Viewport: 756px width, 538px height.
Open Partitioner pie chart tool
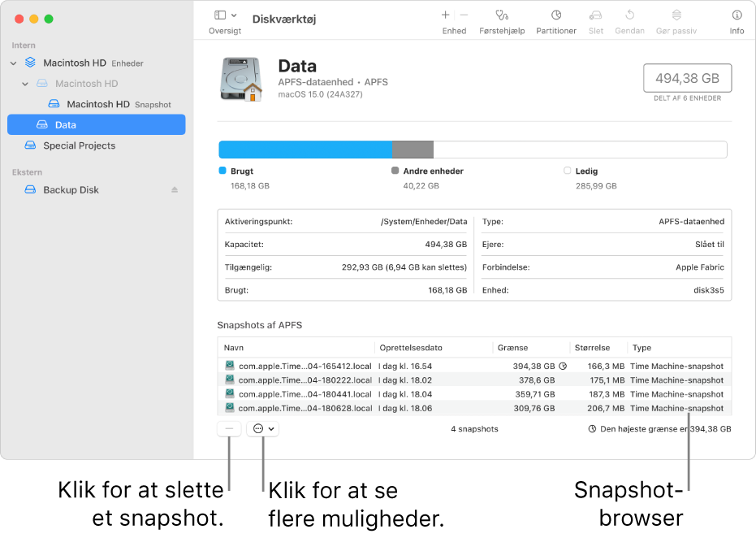pos(556,15)
